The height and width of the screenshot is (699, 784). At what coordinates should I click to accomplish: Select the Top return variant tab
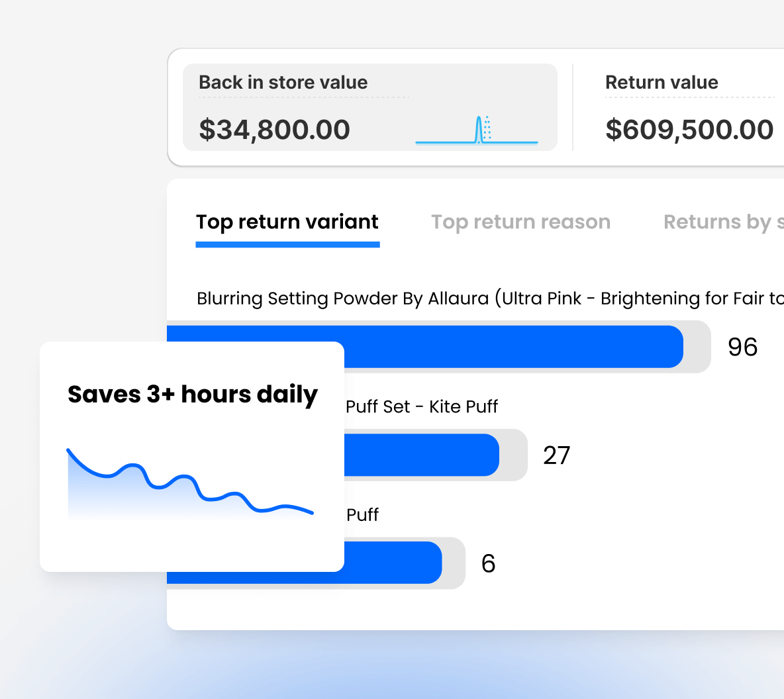tap(287, 222)
